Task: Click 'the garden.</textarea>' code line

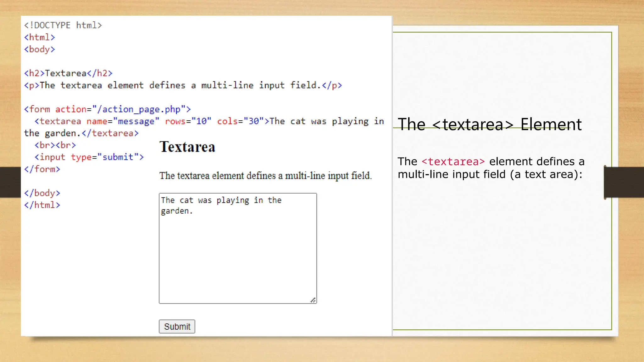Action: coord(81,133)
